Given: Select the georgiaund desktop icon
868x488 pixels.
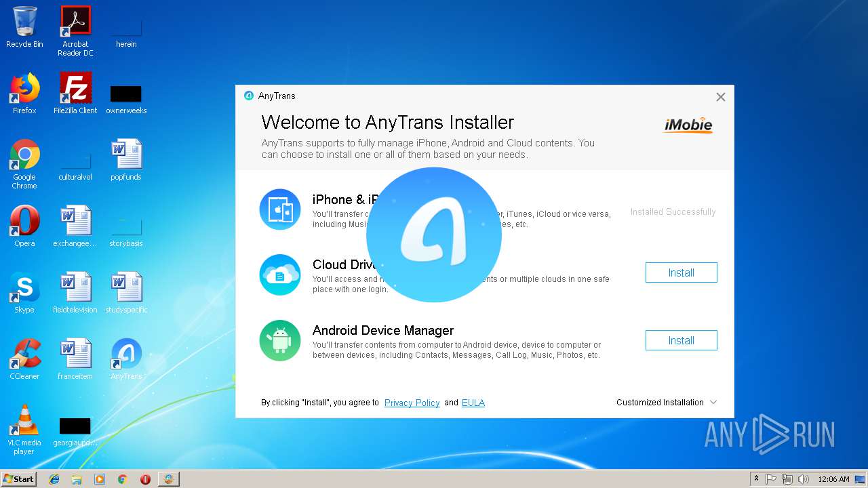Looking at the screenshot, I should tap(75, 431).
